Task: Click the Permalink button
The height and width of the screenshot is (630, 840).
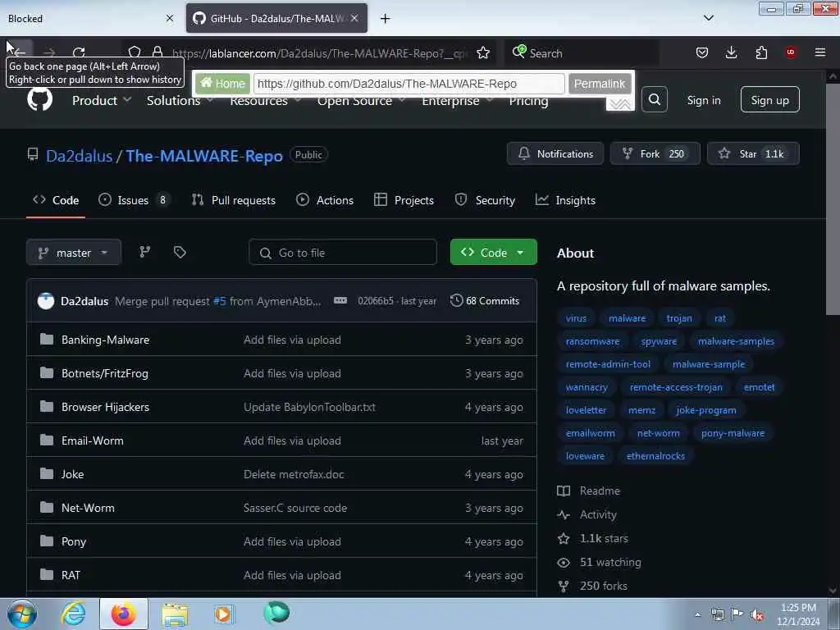Action: (600, 84)
